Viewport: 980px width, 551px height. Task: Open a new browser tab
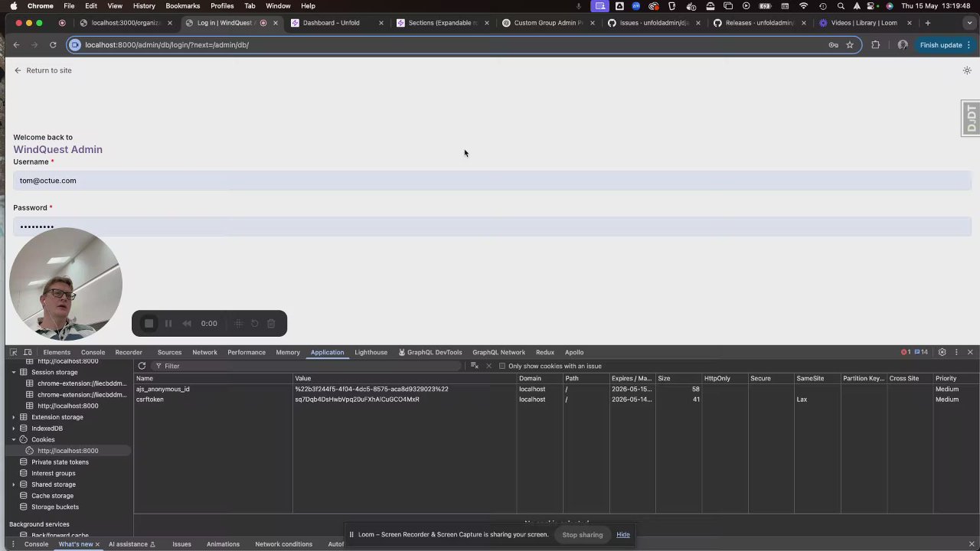click(x=928, y=23)
